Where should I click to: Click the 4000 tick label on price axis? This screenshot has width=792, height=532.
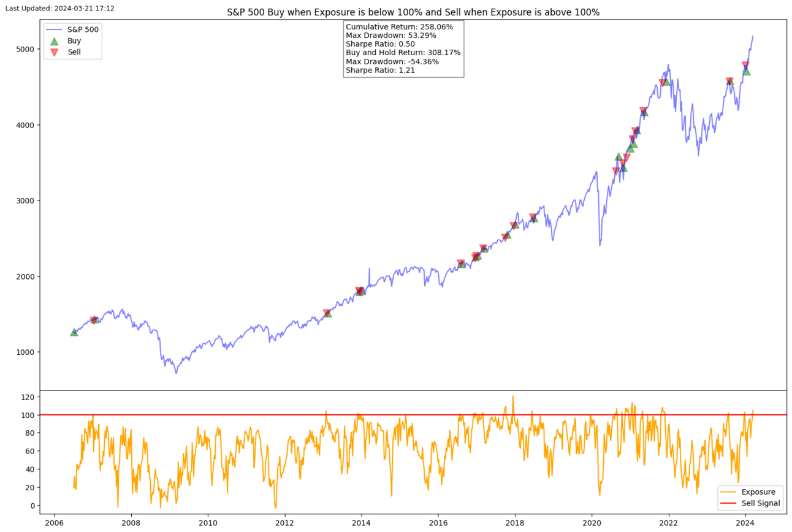pos(25,125)
